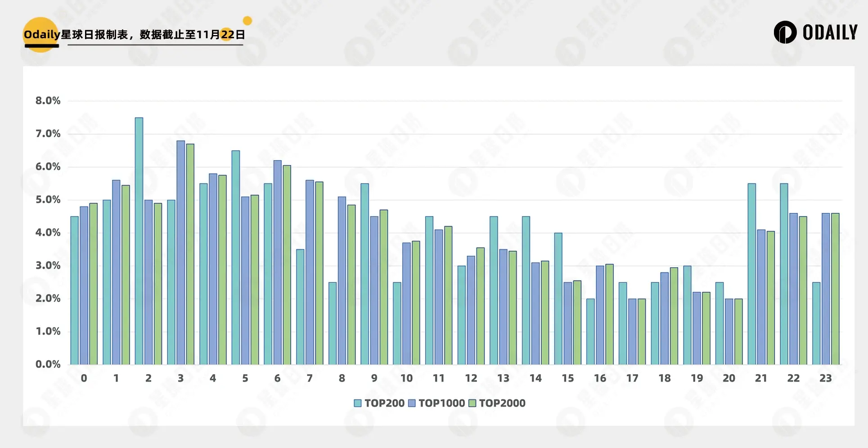Click the teal TOP200 bar at hour 5

pos(236,257)
